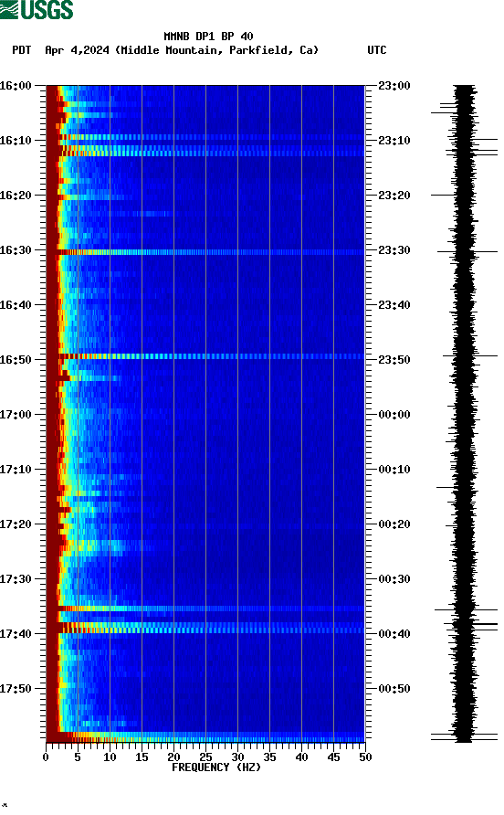Select the title text MMNB DP1 BP 40
The width and height of the screenshot is (504, 815).
[x=208, y=37]
